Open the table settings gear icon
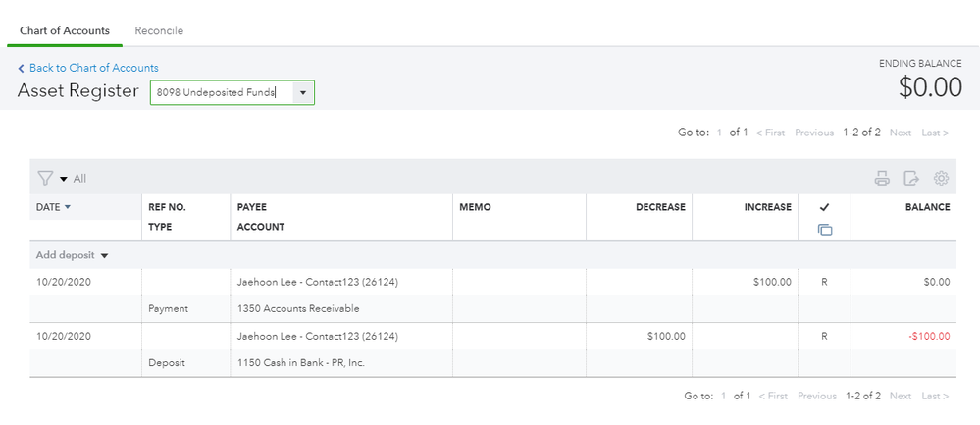 click(x=941, y=178)
